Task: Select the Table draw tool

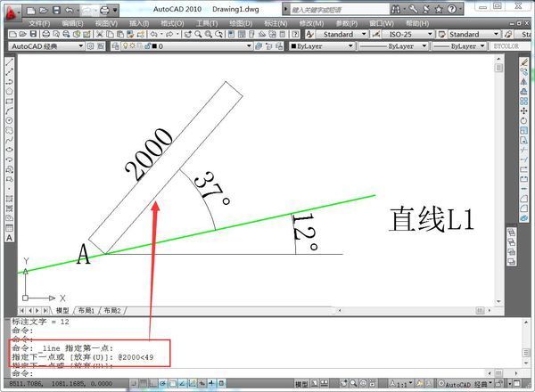Action: tap(9, 228)
